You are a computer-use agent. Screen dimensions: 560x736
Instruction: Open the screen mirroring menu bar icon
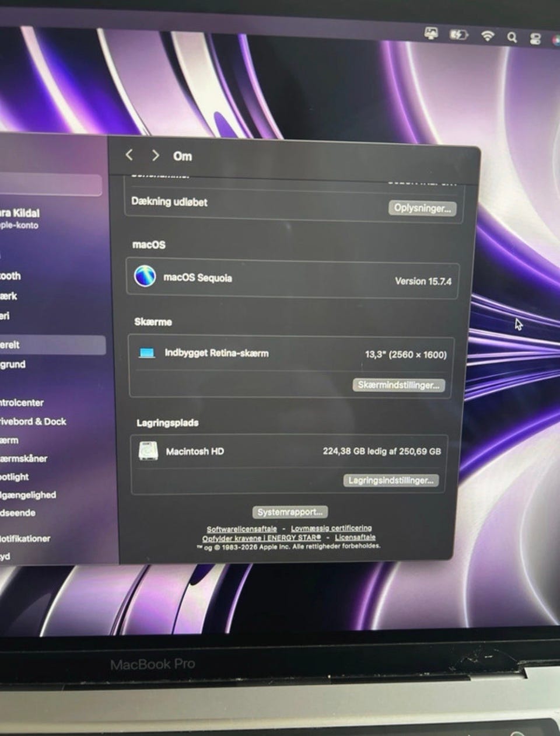coord(431,34)
